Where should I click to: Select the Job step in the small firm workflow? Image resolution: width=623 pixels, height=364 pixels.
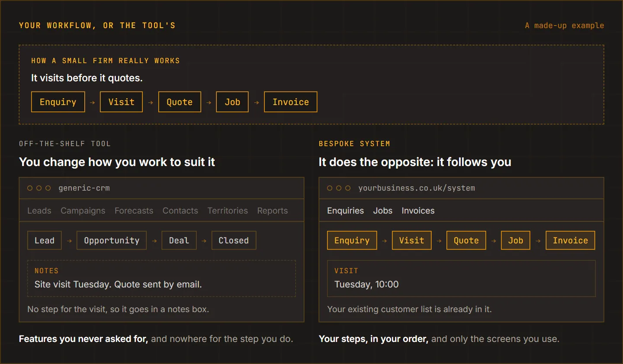click(x=232, y=102)
